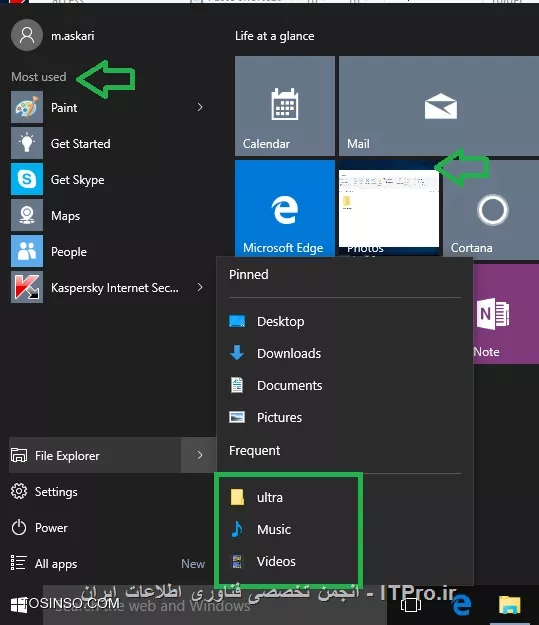This screenshot has height=625, width=539.
Task: Click the Search the web and Windows box
Action: coord(214,606)
